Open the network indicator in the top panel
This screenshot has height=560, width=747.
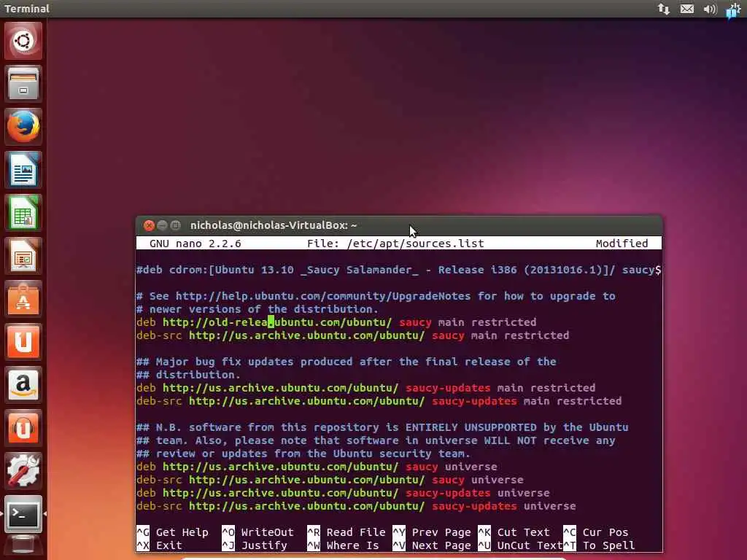664,9
